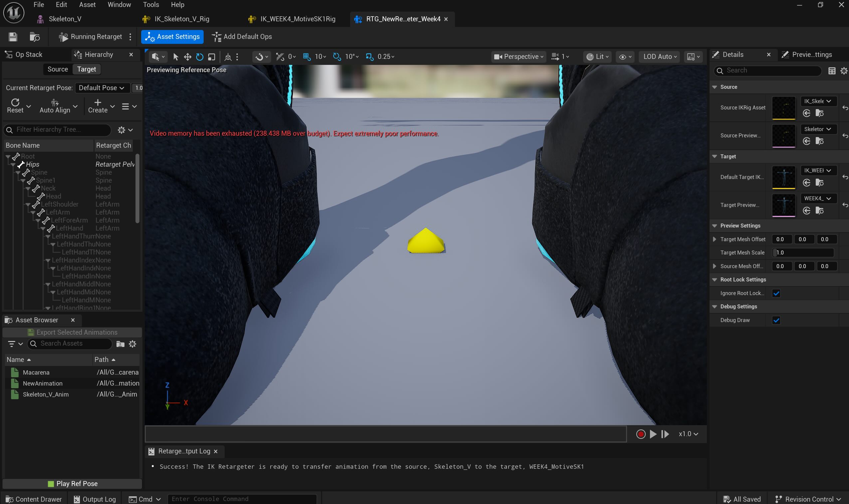Select the rotate tool in viewport toolbar
Screen dimensions: 849x504
click(x=199, y=57)
